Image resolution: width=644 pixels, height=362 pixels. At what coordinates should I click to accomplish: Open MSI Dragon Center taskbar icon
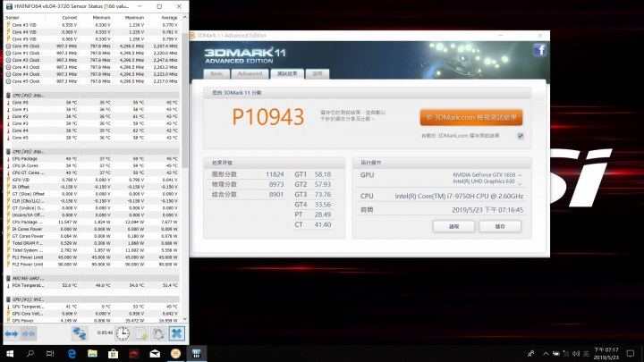tap(134, 353)
